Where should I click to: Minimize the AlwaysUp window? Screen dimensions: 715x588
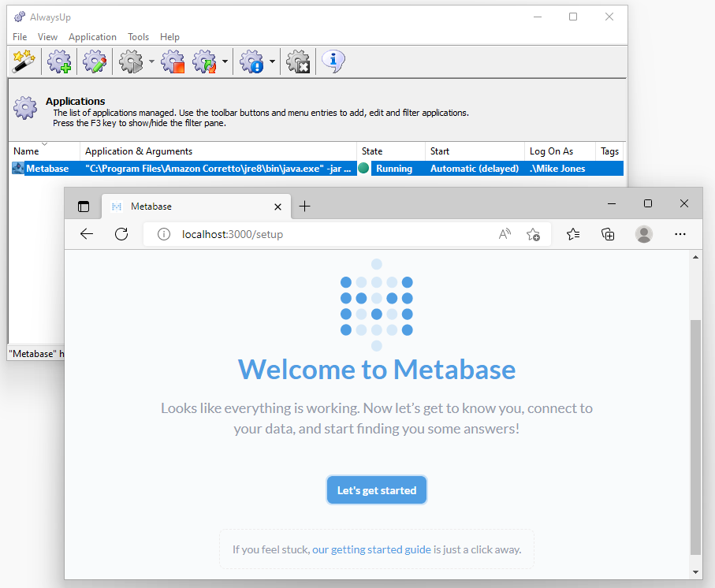click(538, 17)
